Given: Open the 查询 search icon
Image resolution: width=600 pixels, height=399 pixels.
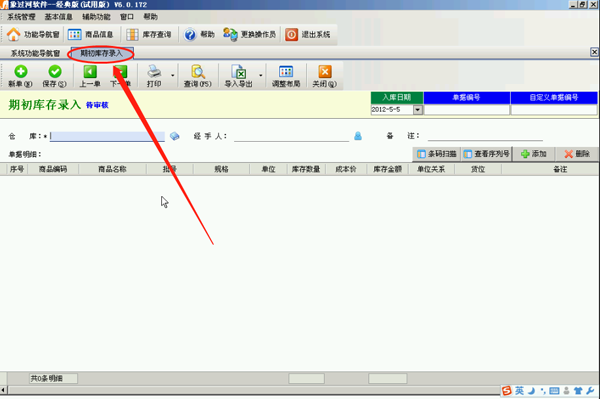Looking at the screenshot, I should pyautogui.click(x=198, y=72).
